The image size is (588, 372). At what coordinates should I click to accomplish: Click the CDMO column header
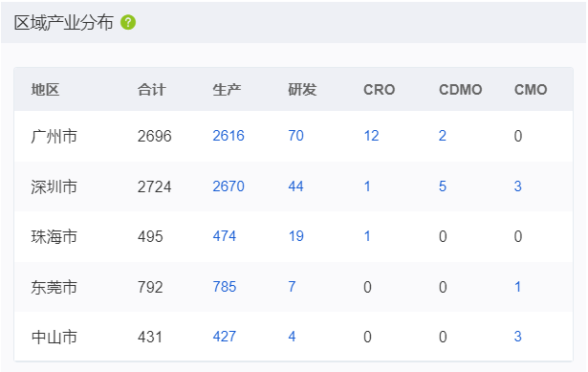[461, 90]
